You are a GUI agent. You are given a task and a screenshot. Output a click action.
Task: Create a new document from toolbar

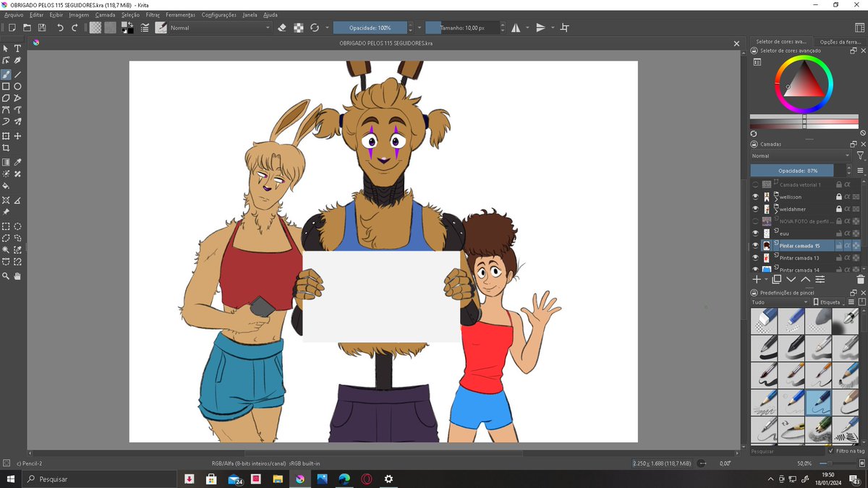click(x=12, y=27)
